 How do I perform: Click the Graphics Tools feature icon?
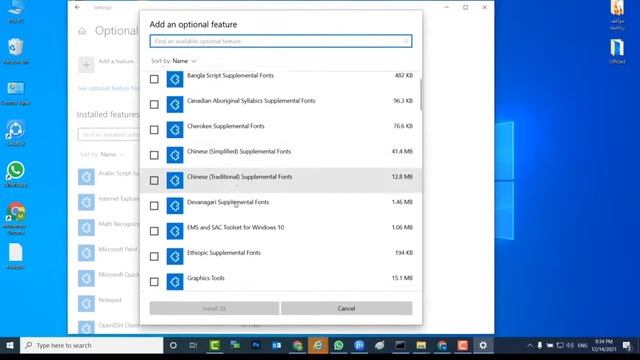[x=175, y=282]
